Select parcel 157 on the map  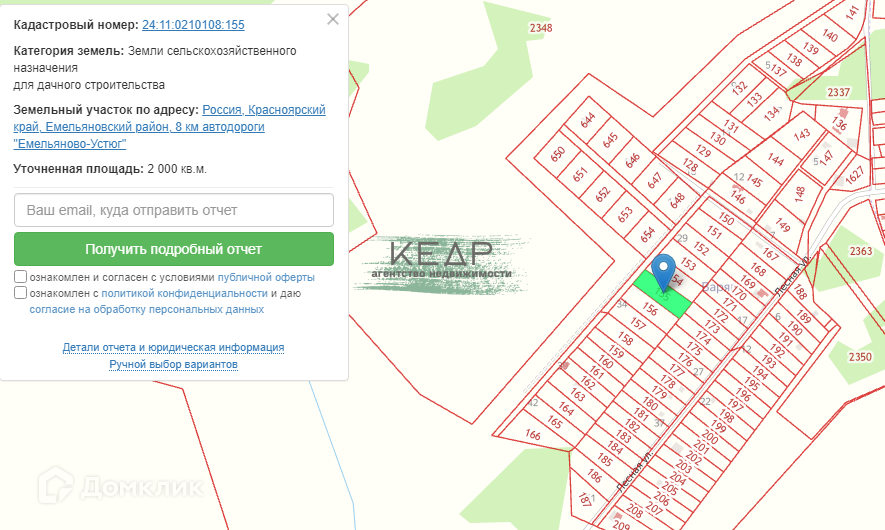(638, 323)
